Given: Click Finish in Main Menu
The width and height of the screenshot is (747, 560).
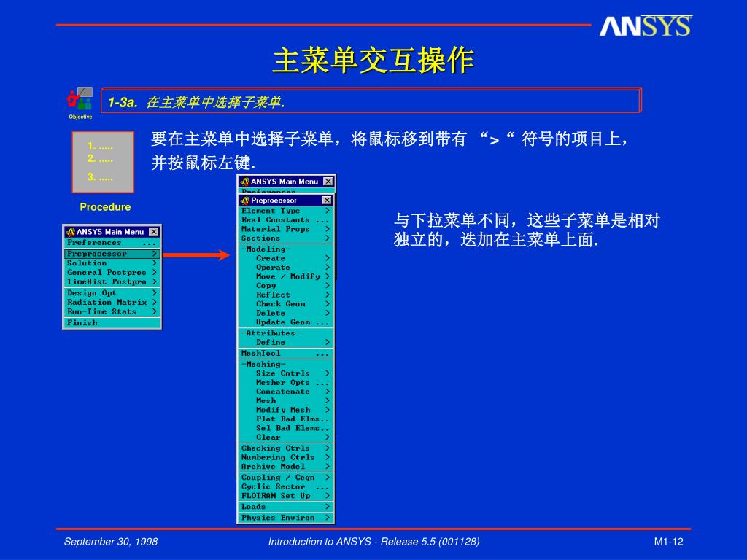Looking at the screenshot, I should tap(112, 323).
